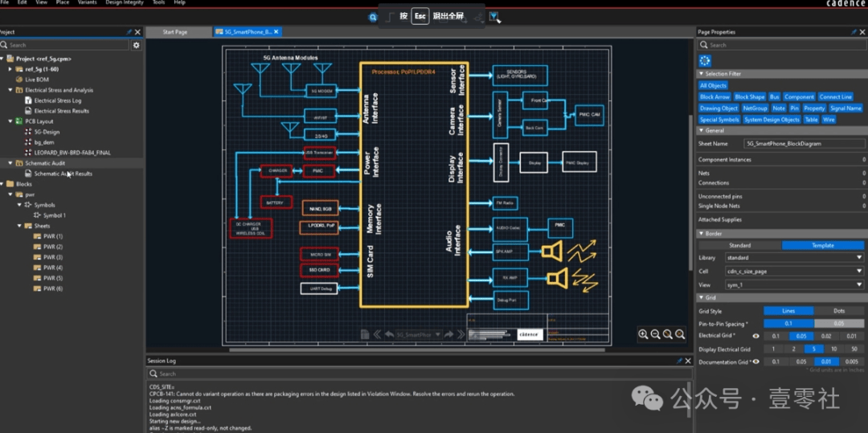Select PWR (3) sheet in tree

[x=53, y=257]
